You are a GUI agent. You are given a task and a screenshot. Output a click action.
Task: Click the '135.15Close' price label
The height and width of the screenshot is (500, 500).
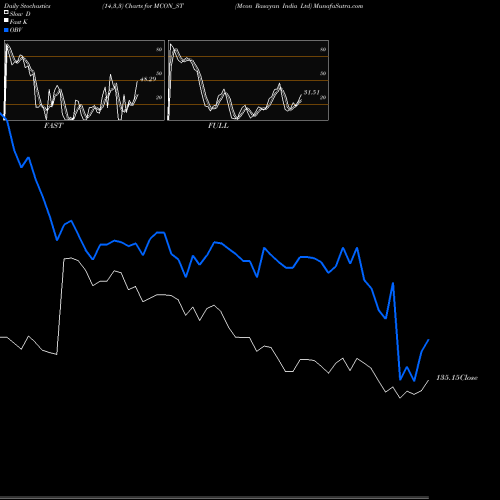457,378
